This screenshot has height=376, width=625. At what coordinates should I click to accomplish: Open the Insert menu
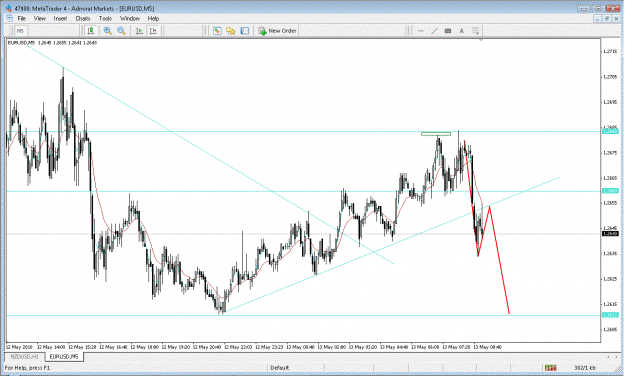coord(60,18)
